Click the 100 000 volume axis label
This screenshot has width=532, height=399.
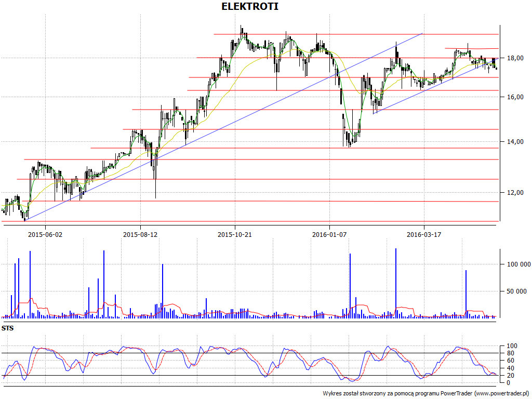click(x=519, y=264)
